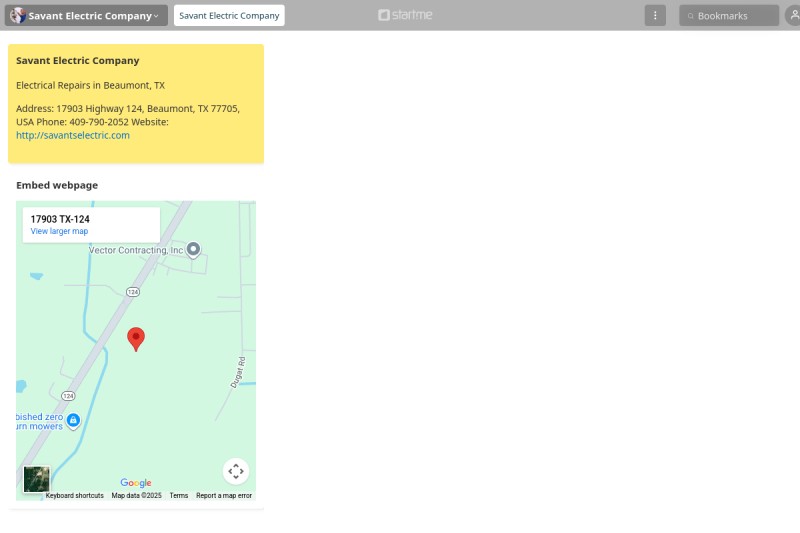This screenshot has width=800, height=533.
Task: Click the 17903 TX-124 map address label
Action: [x=60, y=219]
